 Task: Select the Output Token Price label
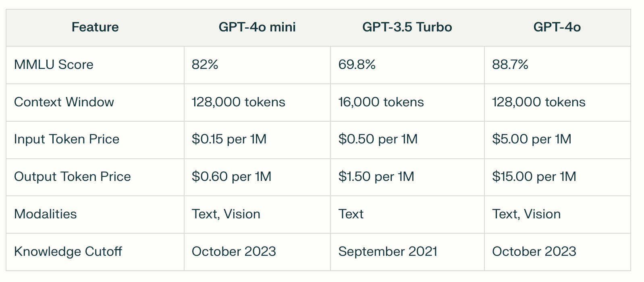click(73, 176)
